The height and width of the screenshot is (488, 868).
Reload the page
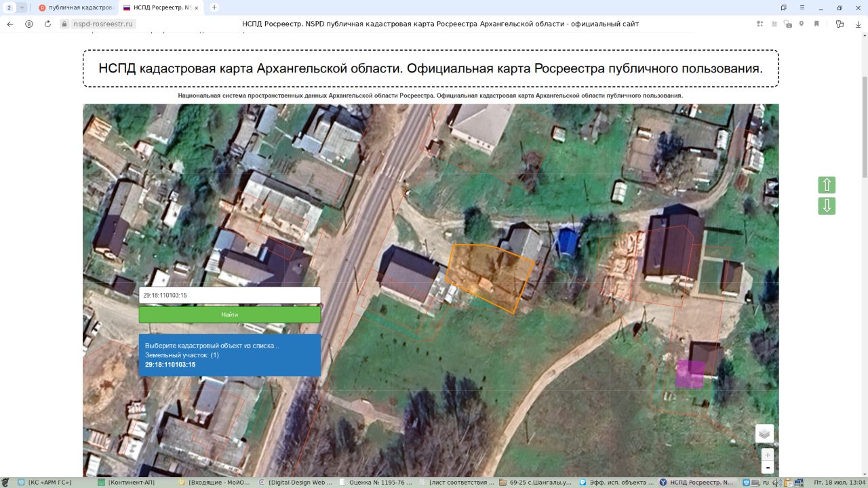click(x=47, y=24)
